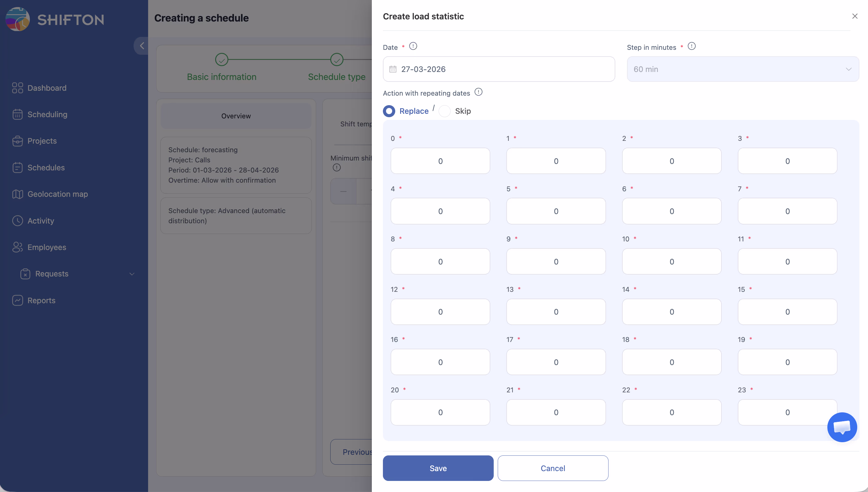Close the Create load statistic panel

tap(854, 16)
